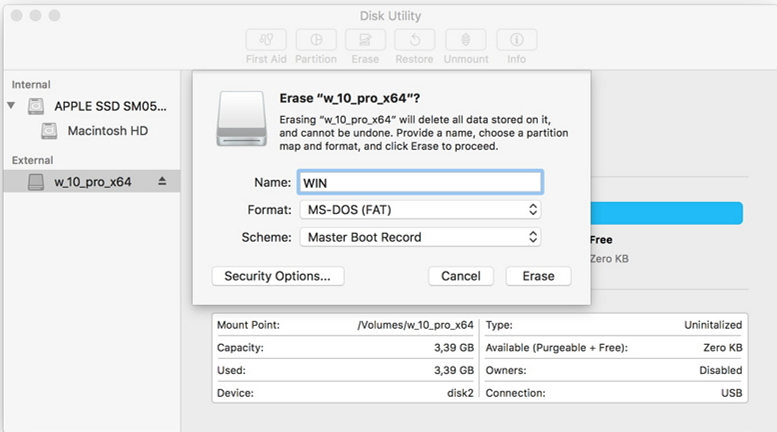Click the red close window button

click(x=16, y=15)
